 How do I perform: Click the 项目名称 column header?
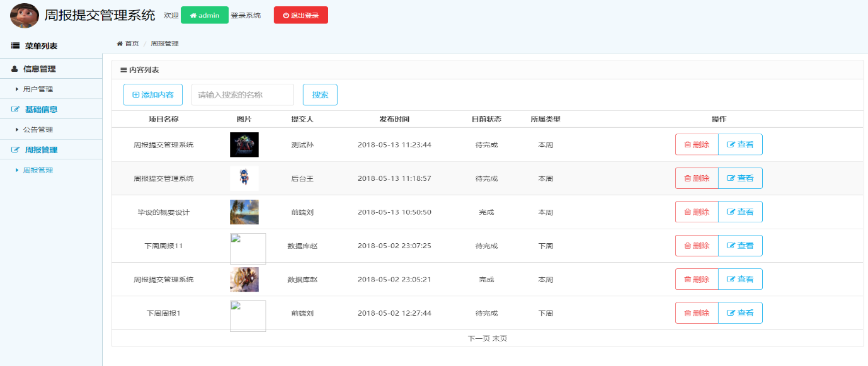(x=164, y=119)
